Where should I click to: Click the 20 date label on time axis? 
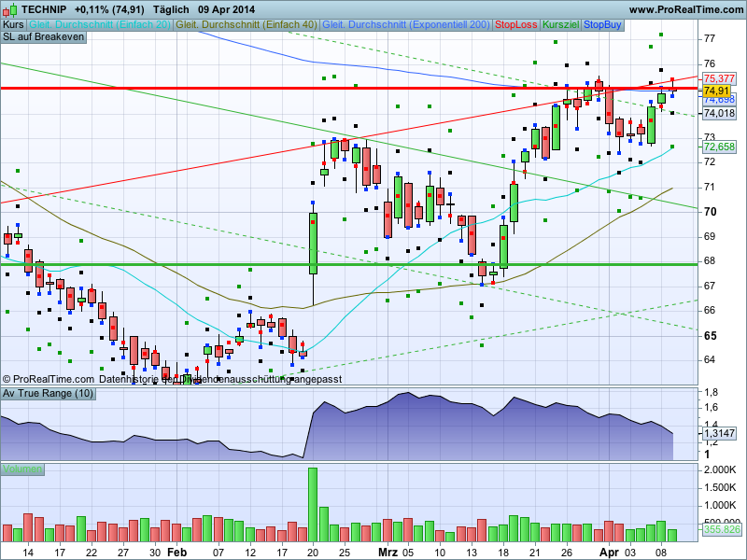pos(313,553)
